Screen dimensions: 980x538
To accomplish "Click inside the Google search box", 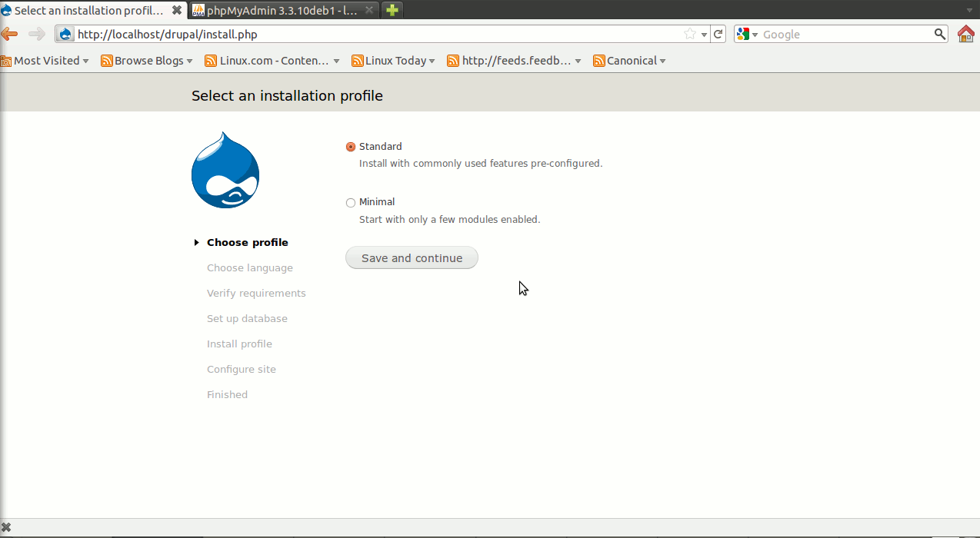I will [846, 34].
